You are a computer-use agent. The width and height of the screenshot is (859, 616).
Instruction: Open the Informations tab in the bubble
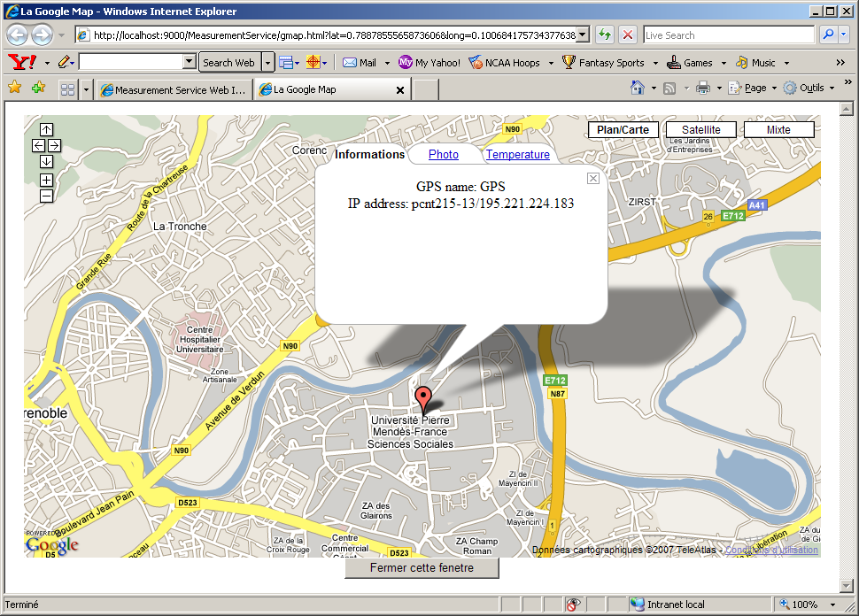click(370, 154)
